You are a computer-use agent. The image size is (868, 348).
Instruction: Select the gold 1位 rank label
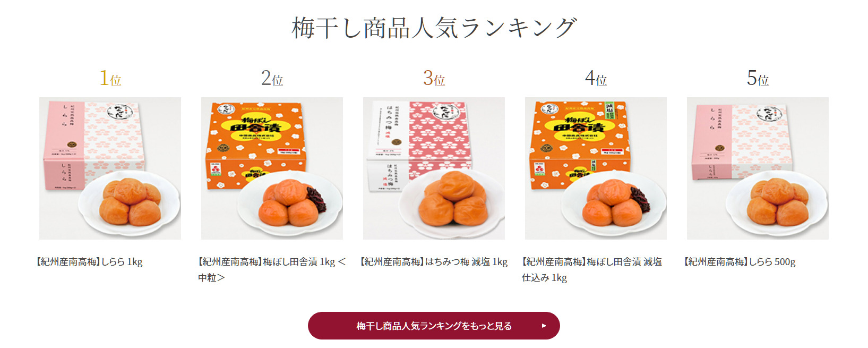tap(110, 78)
